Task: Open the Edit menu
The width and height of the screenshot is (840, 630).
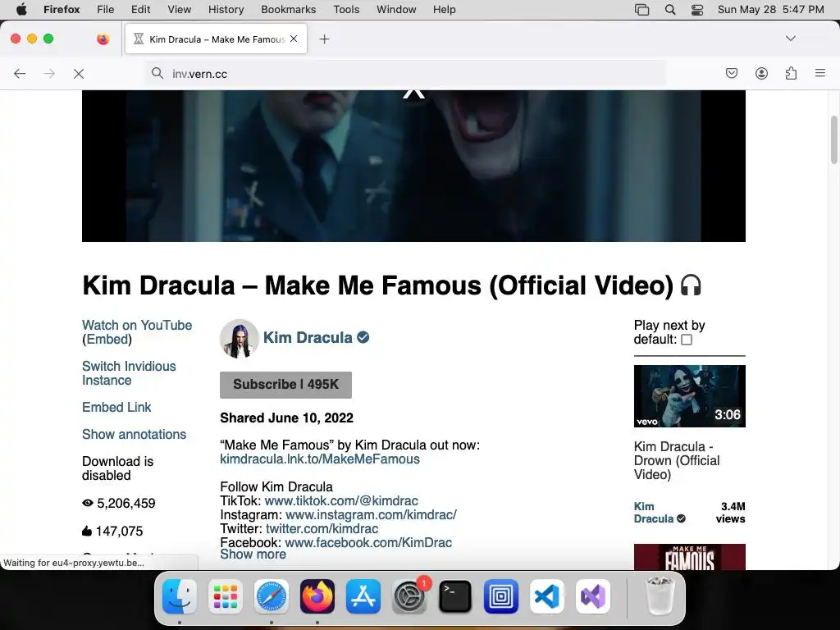Action: pos(140,10)
